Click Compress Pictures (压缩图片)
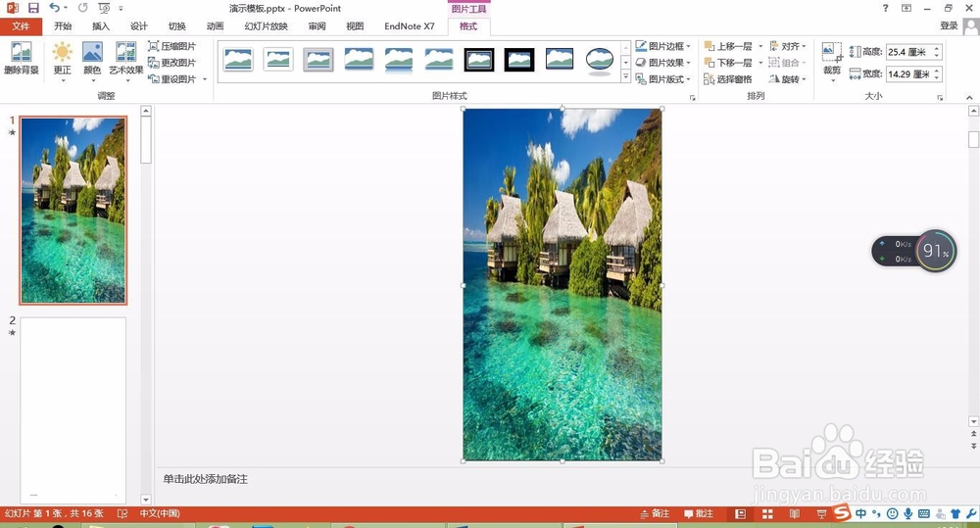The image size is (980, 528). [x=171, y=46]
